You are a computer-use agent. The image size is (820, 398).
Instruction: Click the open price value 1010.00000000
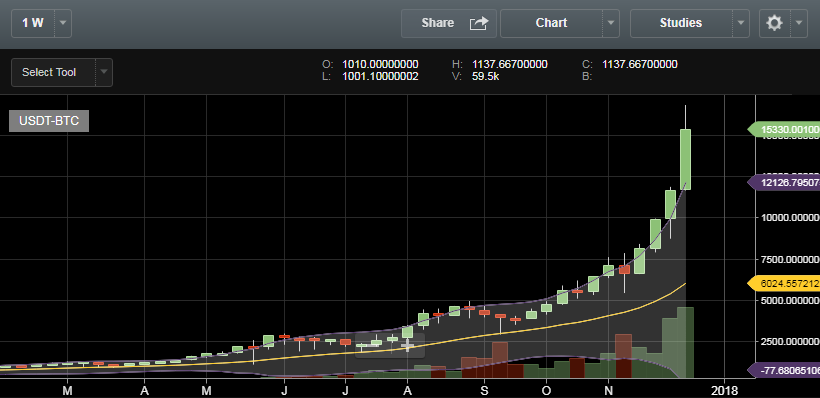[380, 64]
